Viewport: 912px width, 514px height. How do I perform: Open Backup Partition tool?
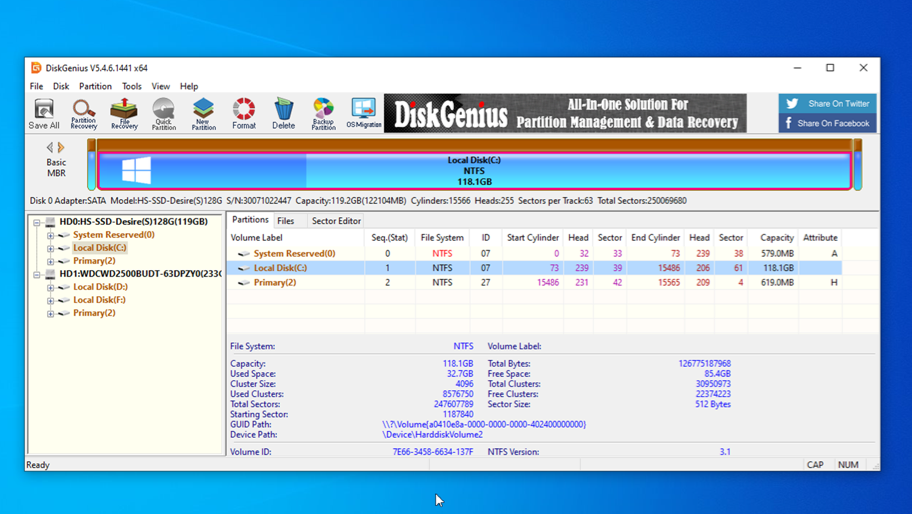[x=323, y=113]
